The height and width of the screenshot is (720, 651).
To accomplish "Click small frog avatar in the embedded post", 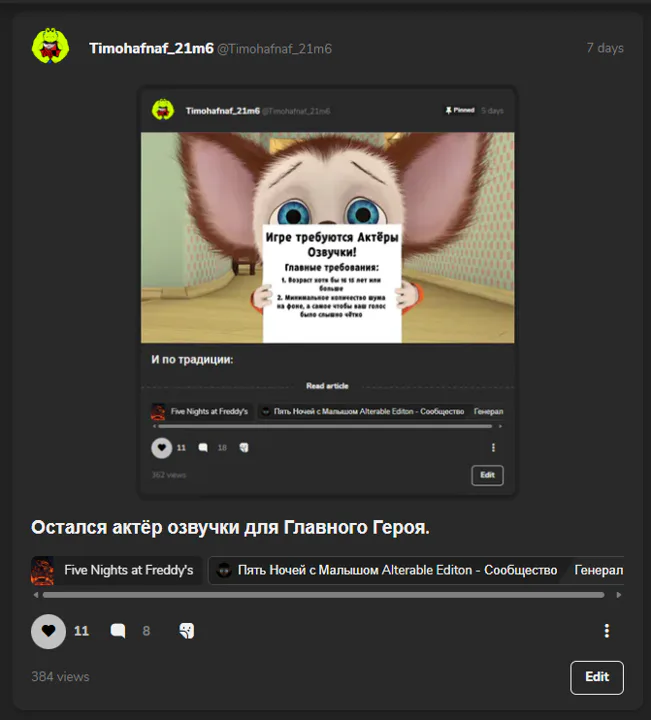I will [163, 110].
